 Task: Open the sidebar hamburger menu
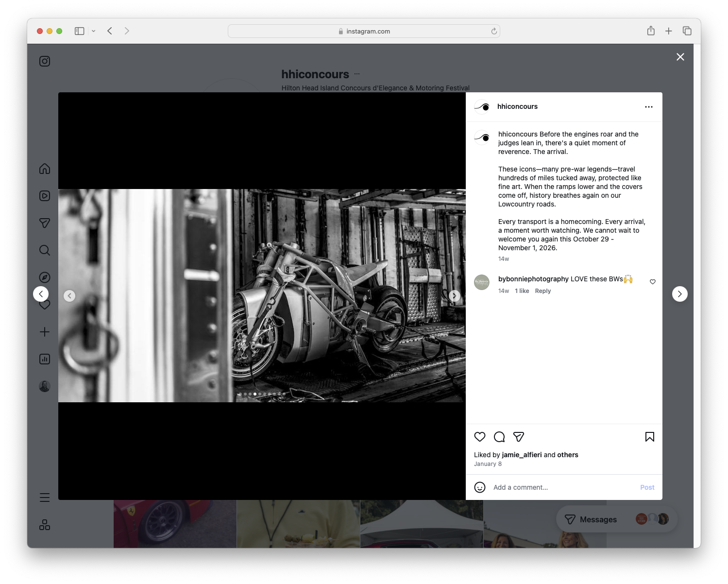point(45,497)
